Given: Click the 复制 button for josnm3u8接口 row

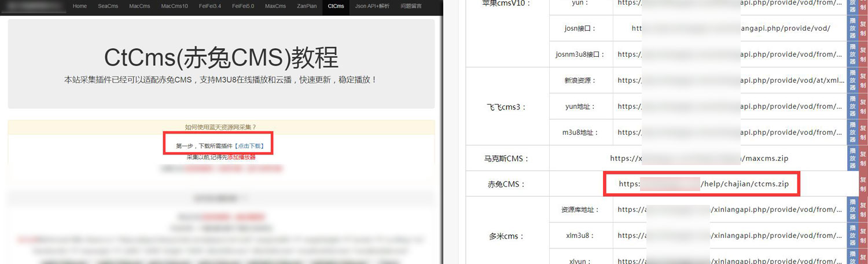Looking at the screenshot, I should click(863, 54).
